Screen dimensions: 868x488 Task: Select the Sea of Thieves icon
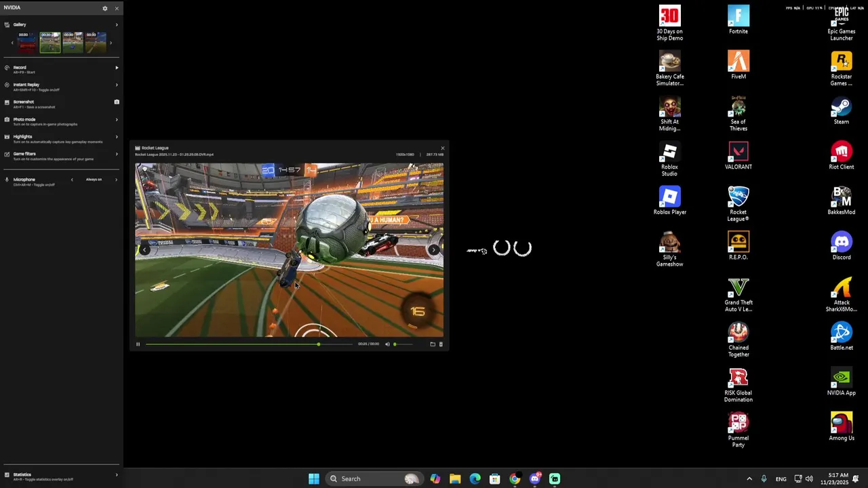[738, 114]
